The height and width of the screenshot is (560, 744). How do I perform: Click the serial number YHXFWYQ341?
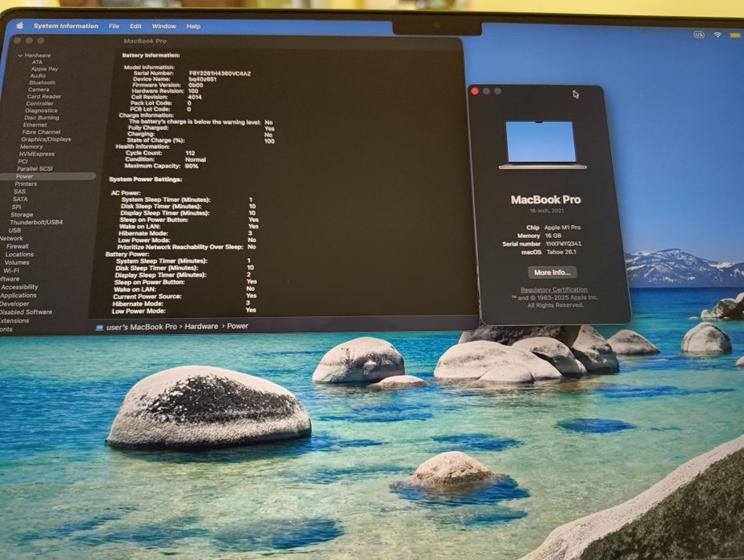pyautogui.click(x=563, y=244)
